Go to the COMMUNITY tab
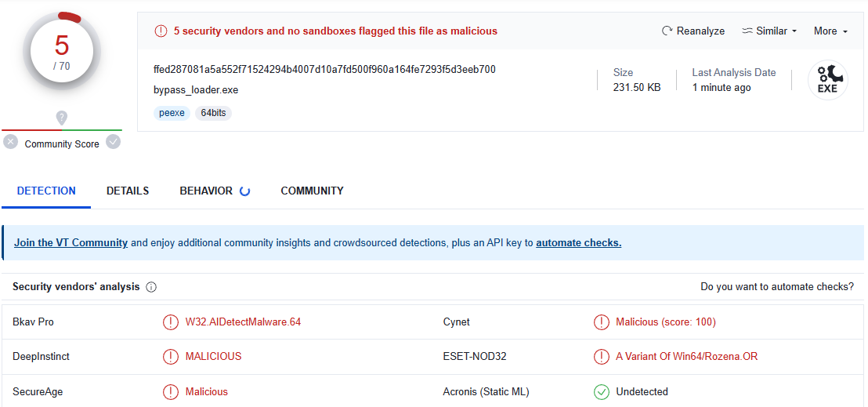Image resolution: width=868 pixels, height=407 pixels. [x=312, y=191]
